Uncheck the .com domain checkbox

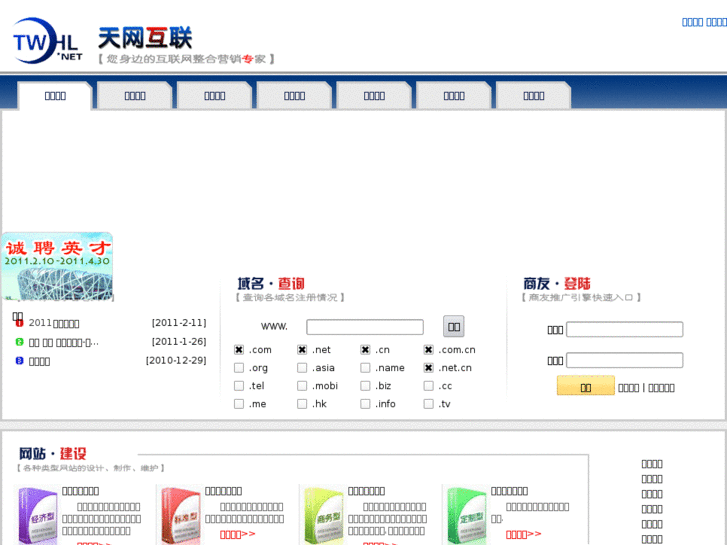point(239,350)
